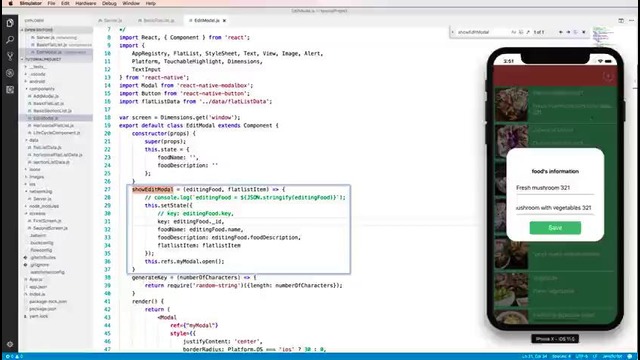Switch to the Server.js editor tab
This screenshot has height=360, width=640.
(x=113, y=20)
